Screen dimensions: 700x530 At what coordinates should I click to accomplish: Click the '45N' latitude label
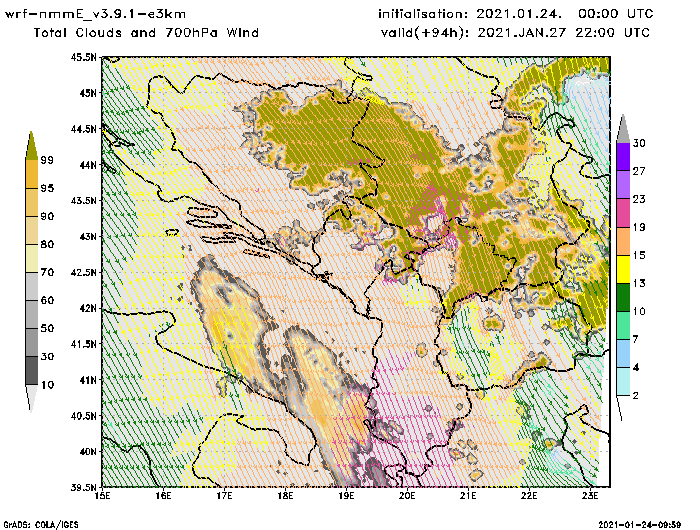tap(88, 93)
